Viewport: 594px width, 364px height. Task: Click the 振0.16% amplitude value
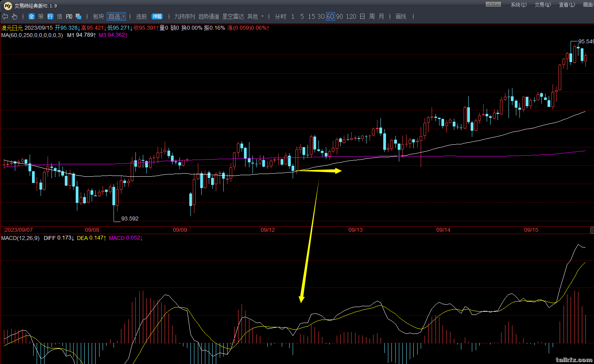pos(214,28)
